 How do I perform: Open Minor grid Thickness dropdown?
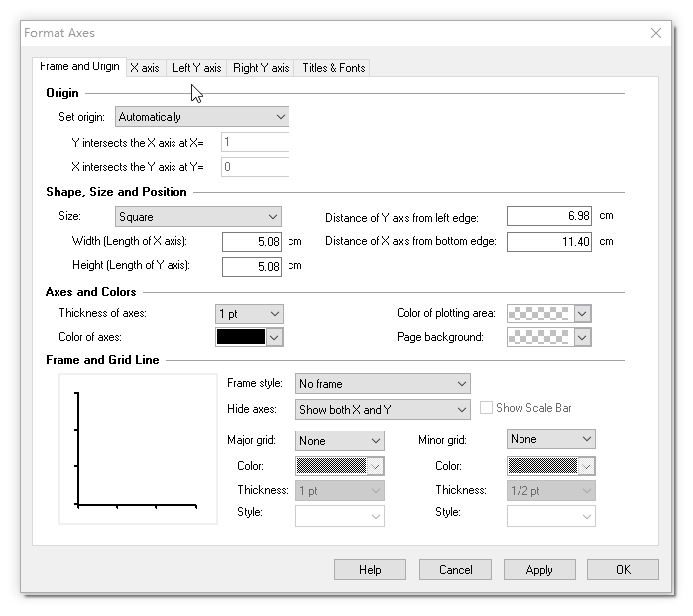pyautogui.click(x=550, y=490)
